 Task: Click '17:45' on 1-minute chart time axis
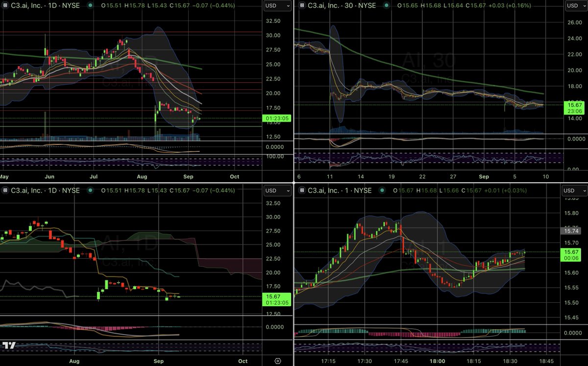point(401,360)
